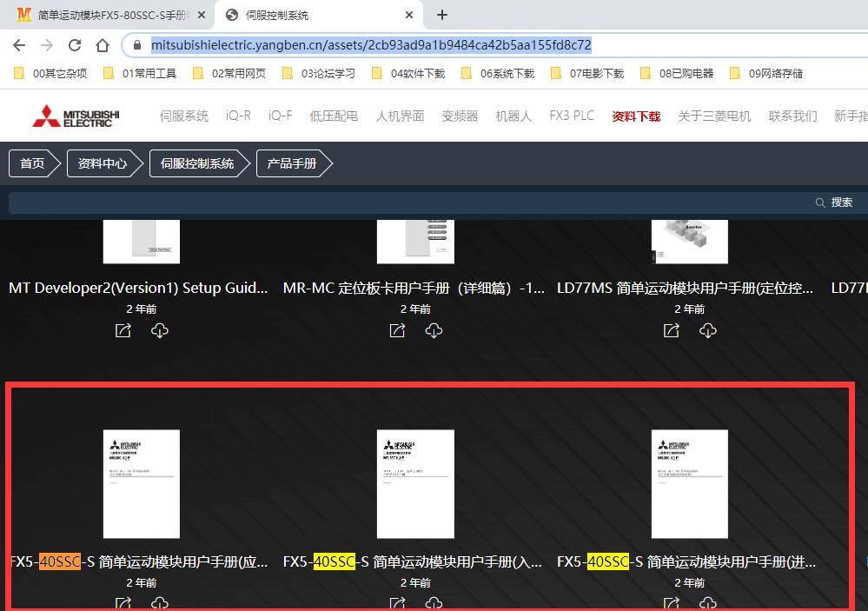Image resolution: width=868 pixels, height=611 pixels.
Task: Click the share icon under MT Developer2 Setup Guide
Action: tap(123, 330)
